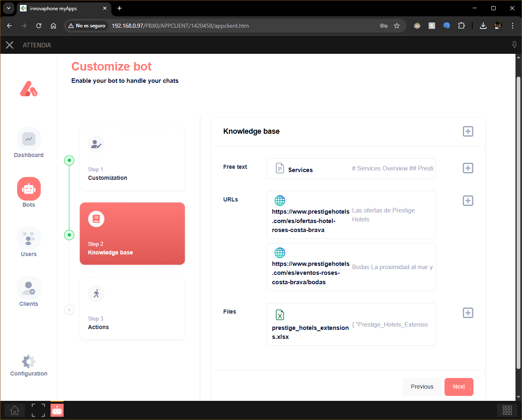This screenshot has width=522, height=420.
Task: Open browser extensions puzzle icon
Action: [x=461, y=26]
